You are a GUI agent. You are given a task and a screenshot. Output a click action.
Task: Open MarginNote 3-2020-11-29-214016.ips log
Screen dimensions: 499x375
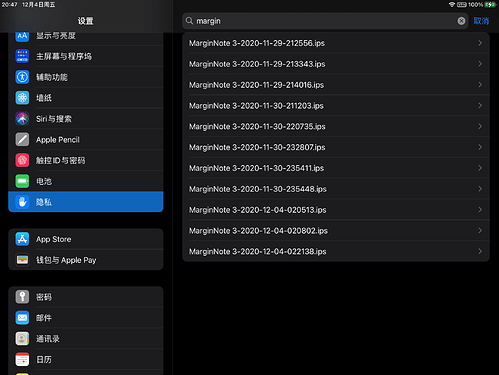(x=336, y=85)
